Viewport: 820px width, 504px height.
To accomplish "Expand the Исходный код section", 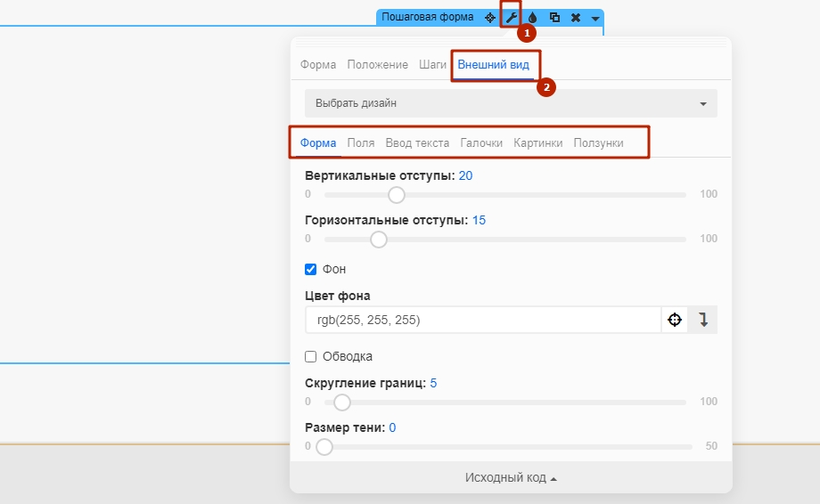I will 511,478.
